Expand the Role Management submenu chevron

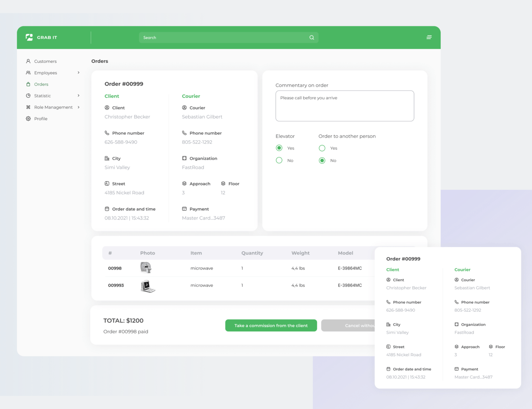[x=79, y=107]
